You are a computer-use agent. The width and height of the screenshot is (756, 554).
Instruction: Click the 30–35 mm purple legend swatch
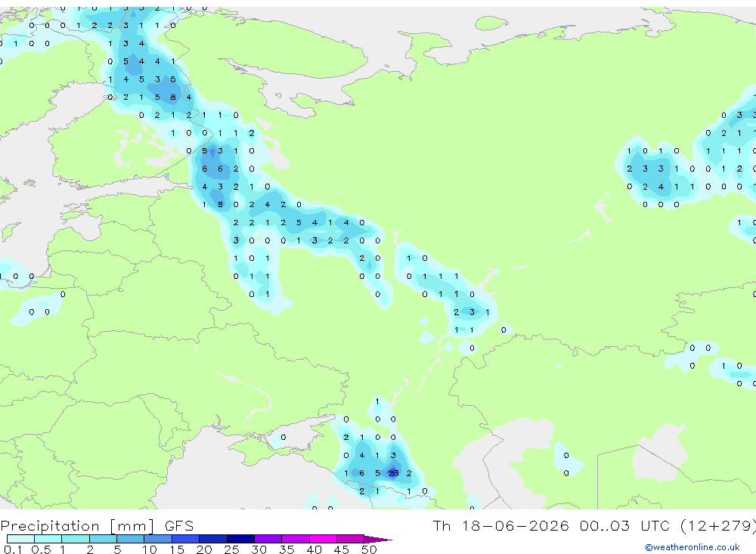click(268, 539)
